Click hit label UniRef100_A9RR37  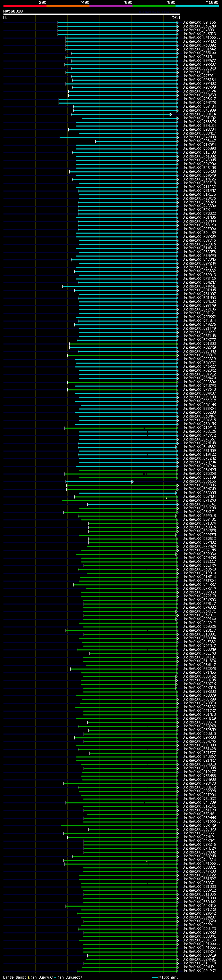pyautogui.click(x=199, y=65)
